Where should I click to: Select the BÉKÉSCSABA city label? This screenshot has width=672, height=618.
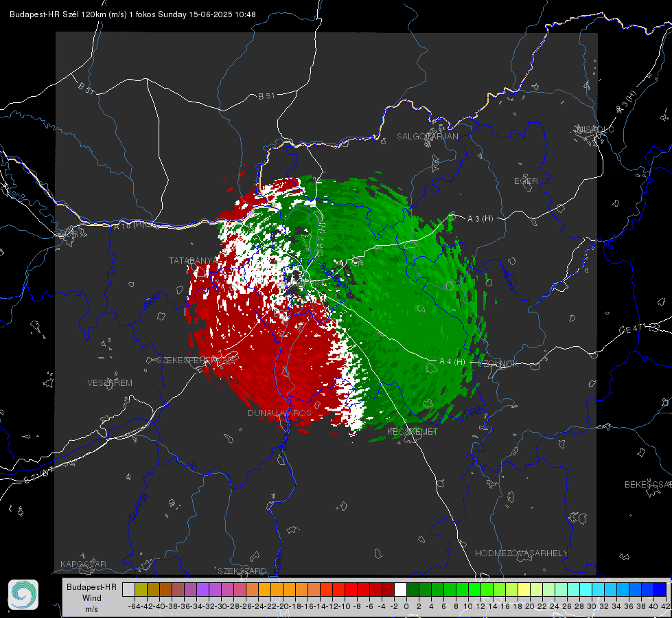(x=648, y=484)
